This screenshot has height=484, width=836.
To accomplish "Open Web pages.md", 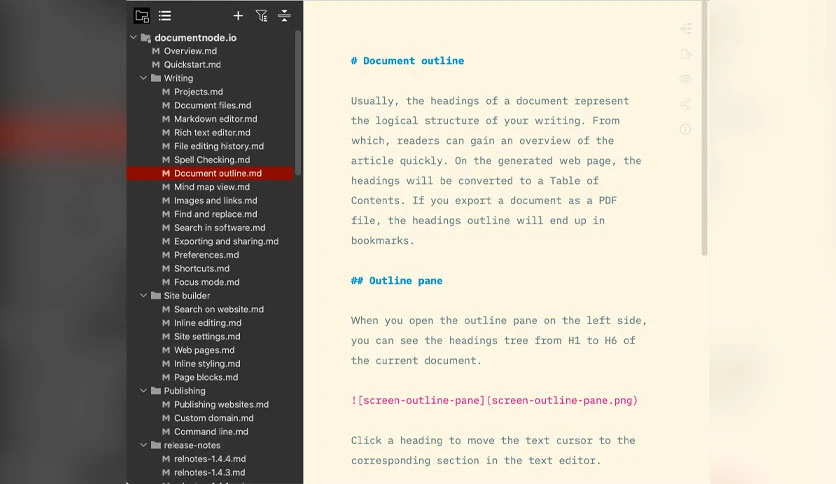I will click(x=204, y=350).
